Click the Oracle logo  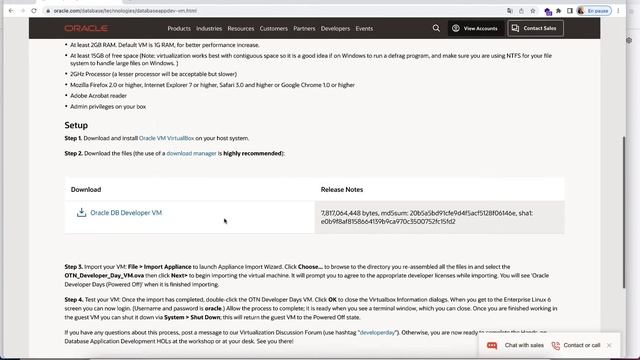86,28
